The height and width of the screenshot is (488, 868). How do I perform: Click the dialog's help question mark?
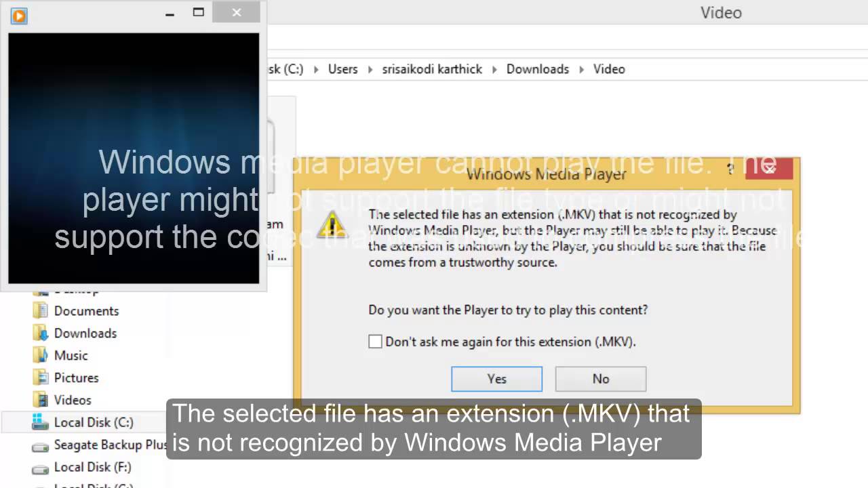730,169
